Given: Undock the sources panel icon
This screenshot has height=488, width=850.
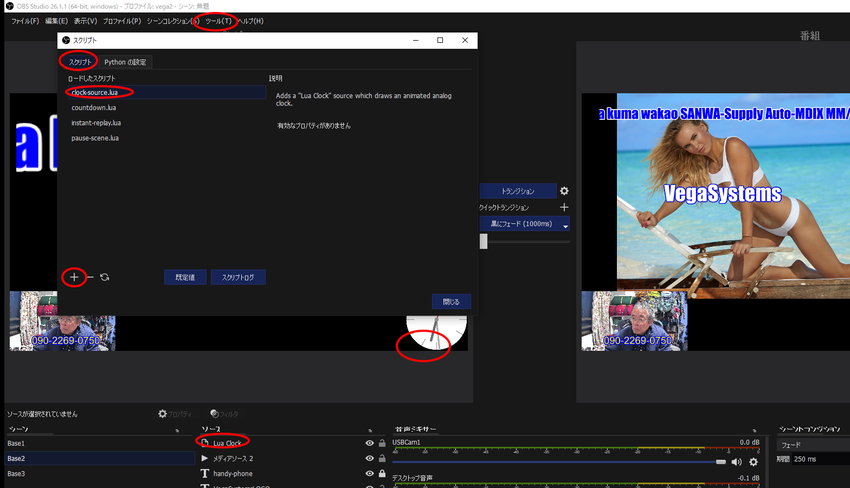Looking at the screenshot, I should click(x=370, y=431).
